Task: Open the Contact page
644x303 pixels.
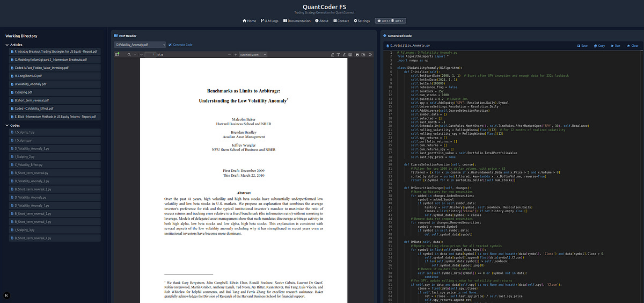Action: coord(341,21)
